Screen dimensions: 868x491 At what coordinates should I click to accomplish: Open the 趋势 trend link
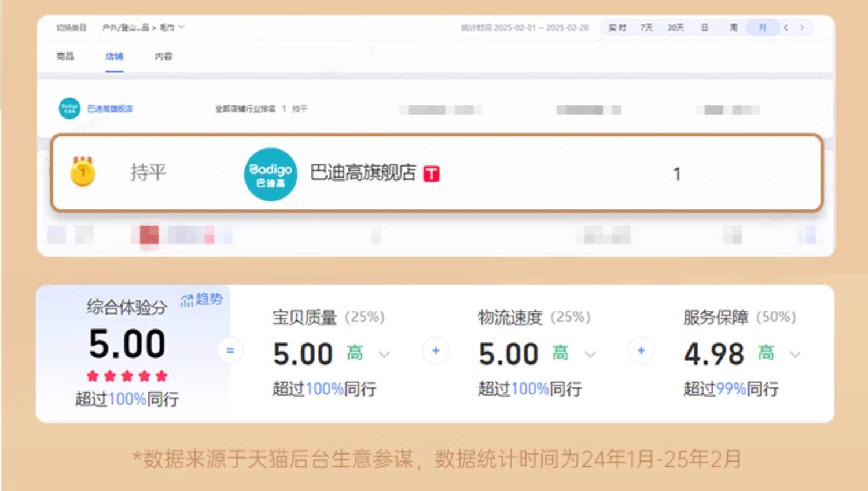(x=201, y=299)
